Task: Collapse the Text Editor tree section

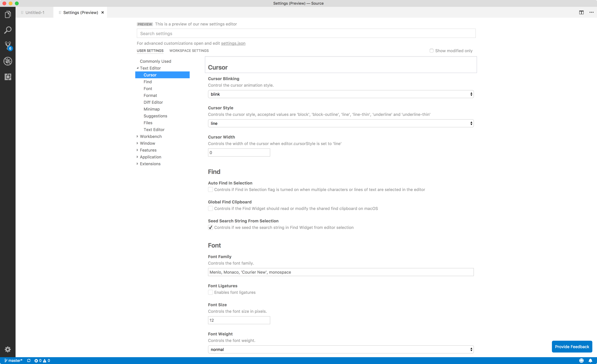Action: (x=137, y=68)
